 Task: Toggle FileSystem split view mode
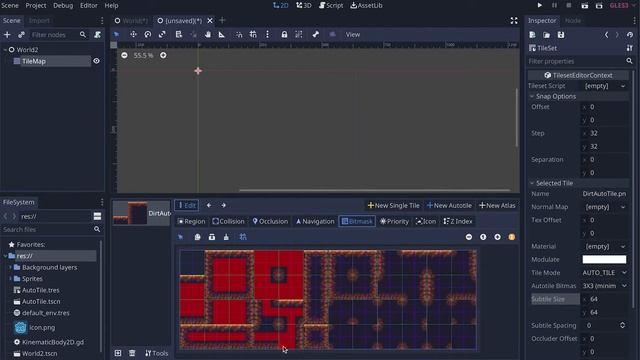click(97, 216)
